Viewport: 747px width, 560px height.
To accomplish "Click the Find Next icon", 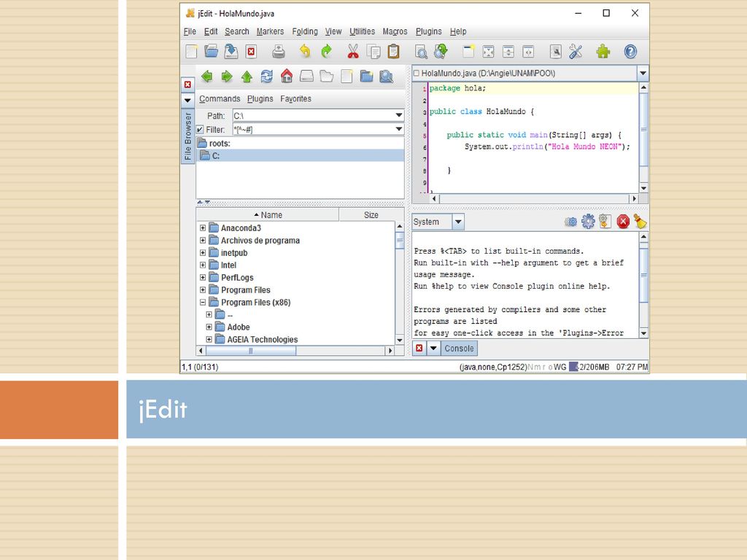I will (x=441, y=52).
